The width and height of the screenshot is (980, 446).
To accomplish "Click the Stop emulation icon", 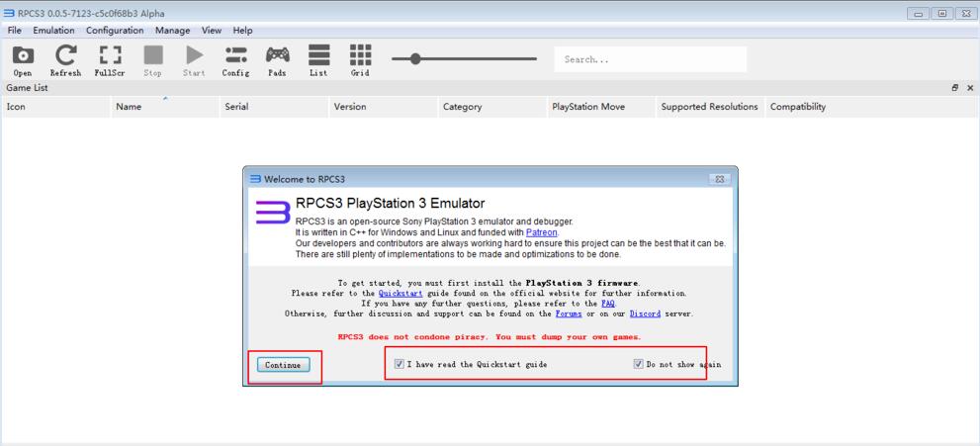I will click(153, 60).
